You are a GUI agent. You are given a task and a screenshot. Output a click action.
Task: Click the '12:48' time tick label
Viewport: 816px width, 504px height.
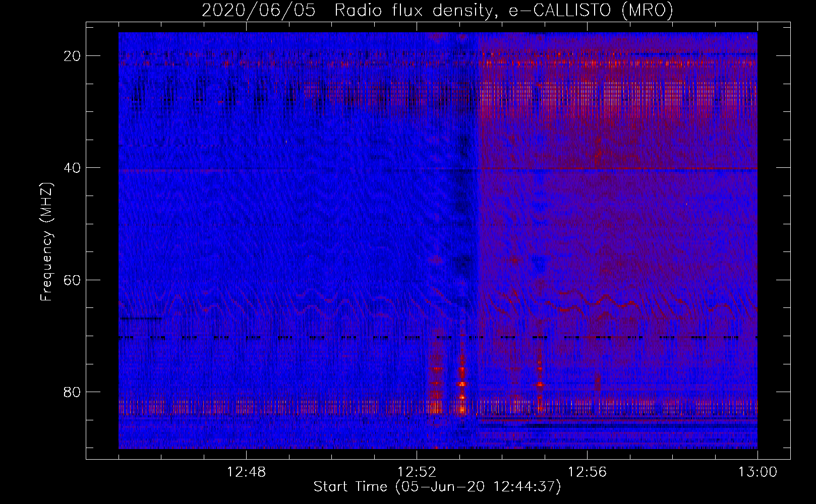pos(246,472)
